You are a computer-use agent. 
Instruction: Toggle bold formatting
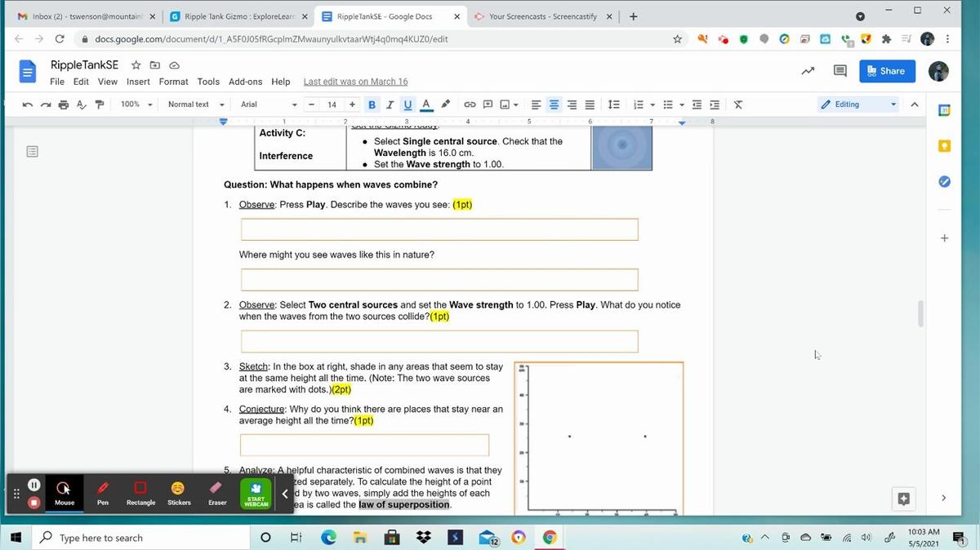point(372,104)
